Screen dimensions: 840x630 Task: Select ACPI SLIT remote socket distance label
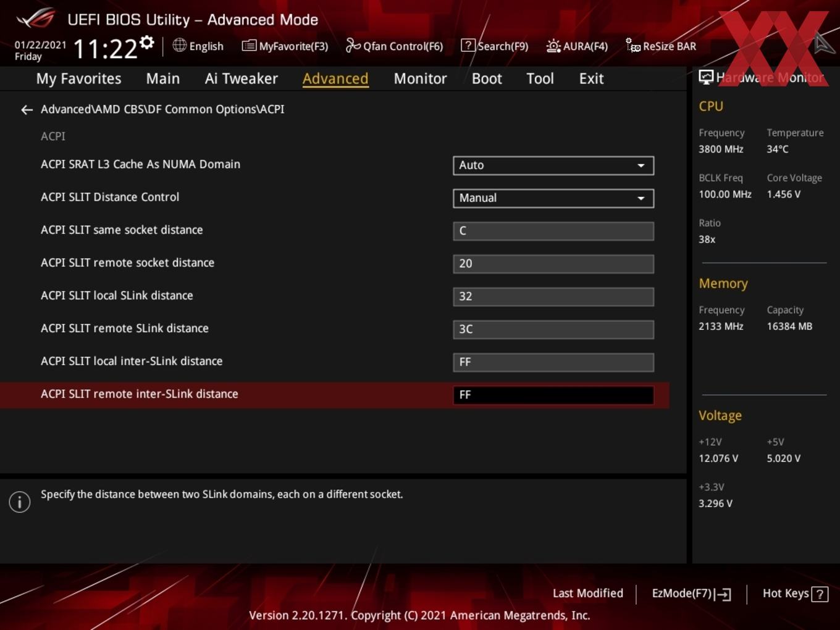coord(127,262)
